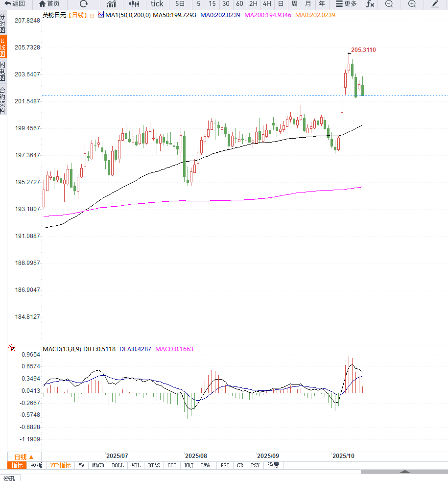This screenshot has height=481, width=448.
Task: Select the 60 minute period
Action: (x=239, y=4)
